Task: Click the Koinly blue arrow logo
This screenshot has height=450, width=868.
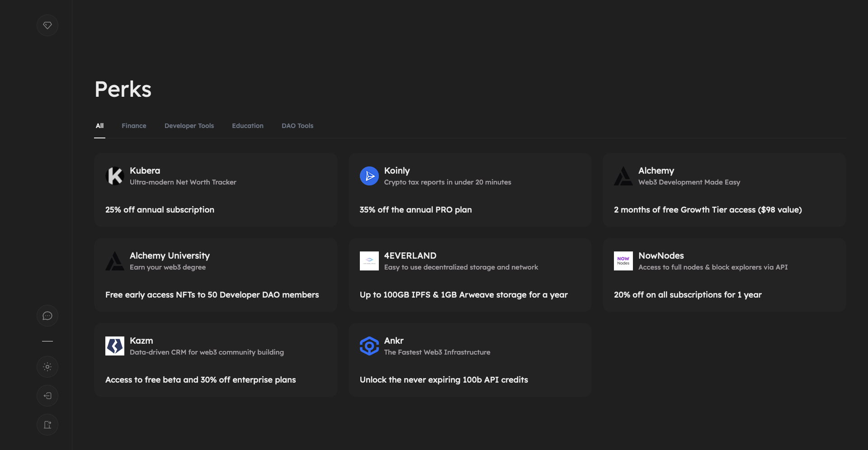Action: tap(369, 176)
